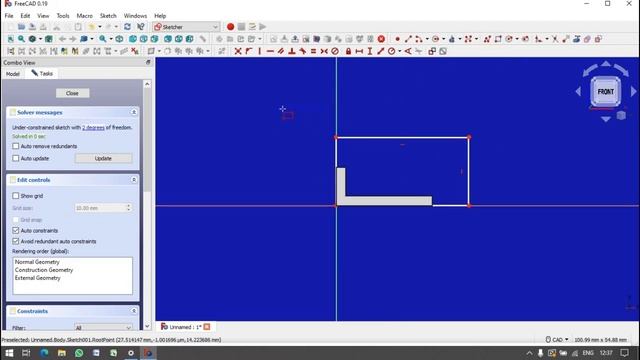The width and height of the screenshot is (640, 360).
Task: Apply tangent constraint
Action: [302, 51]
